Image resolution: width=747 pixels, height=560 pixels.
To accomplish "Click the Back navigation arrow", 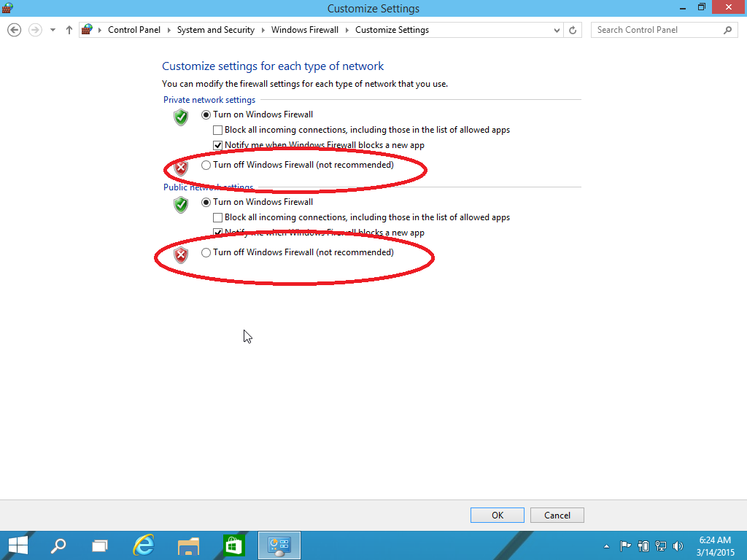I will point(14,30).
